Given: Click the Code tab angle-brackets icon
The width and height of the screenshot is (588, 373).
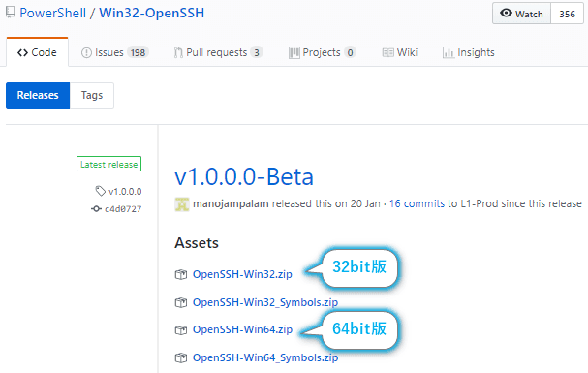Looking at the screenshot, I should point(22,53).
